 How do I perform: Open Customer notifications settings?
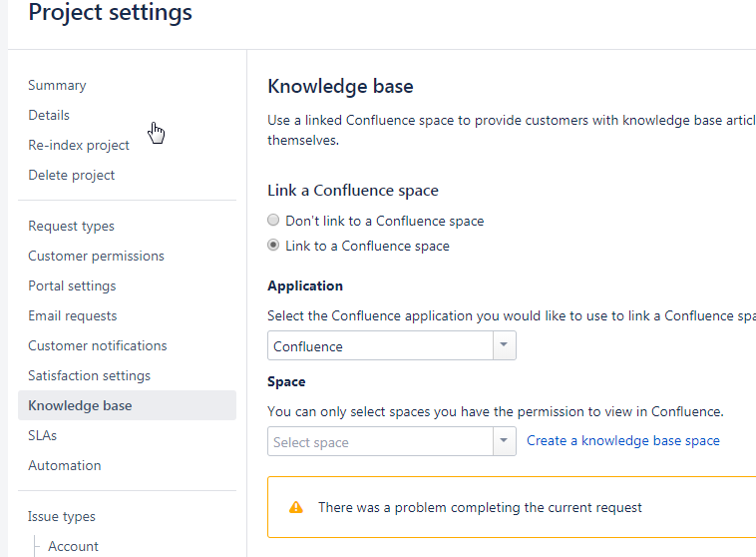pyautogui.click(x=98, y=345)
